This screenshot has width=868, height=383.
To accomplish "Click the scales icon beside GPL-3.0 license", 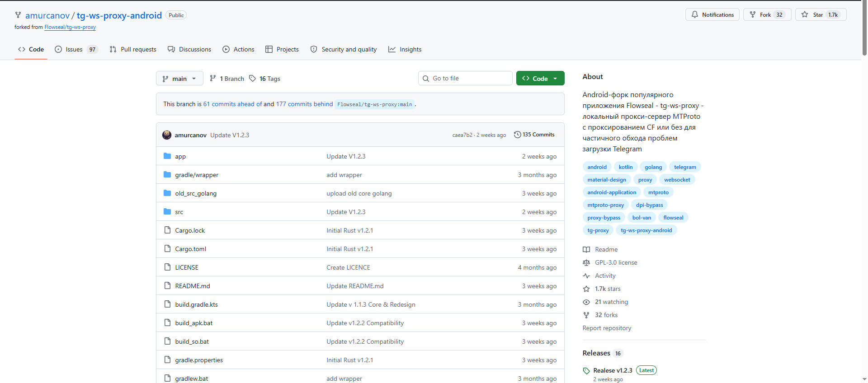I will (586, 262).
